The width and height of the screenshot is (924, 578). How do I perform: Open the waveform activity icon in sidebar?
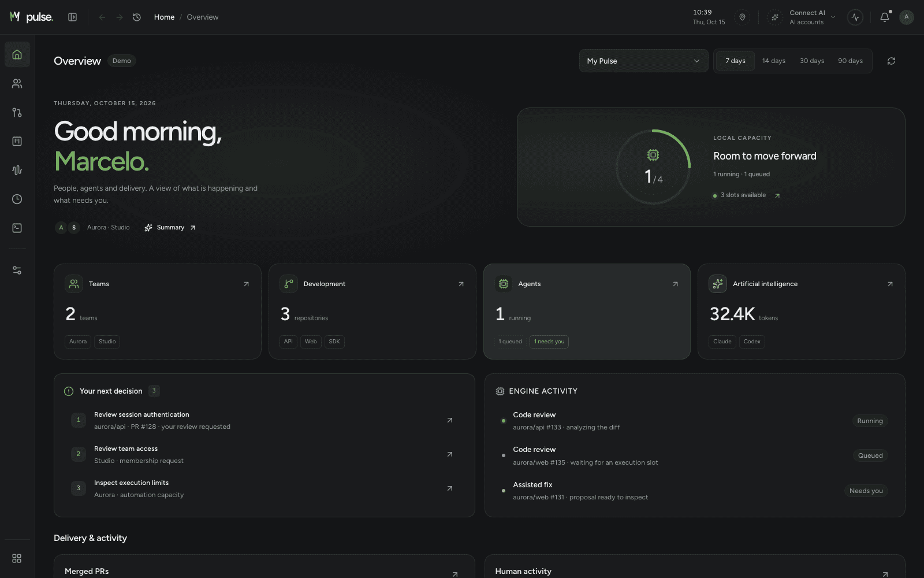(x=17, y=170)
